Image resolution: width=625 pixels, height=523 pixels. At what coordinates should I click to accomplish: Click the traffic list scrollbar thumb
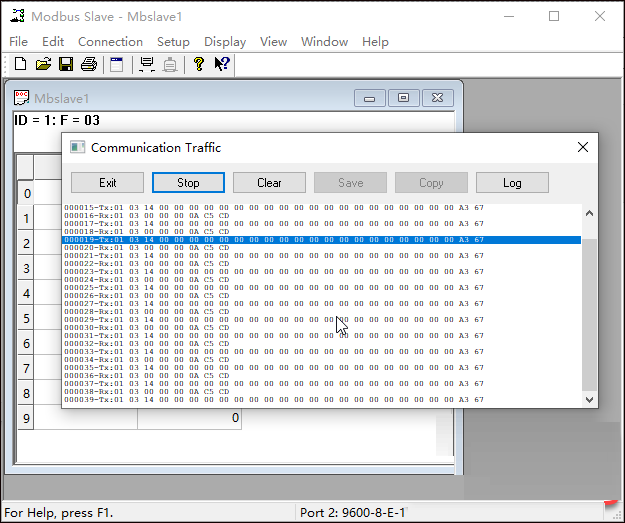point(590,315)
